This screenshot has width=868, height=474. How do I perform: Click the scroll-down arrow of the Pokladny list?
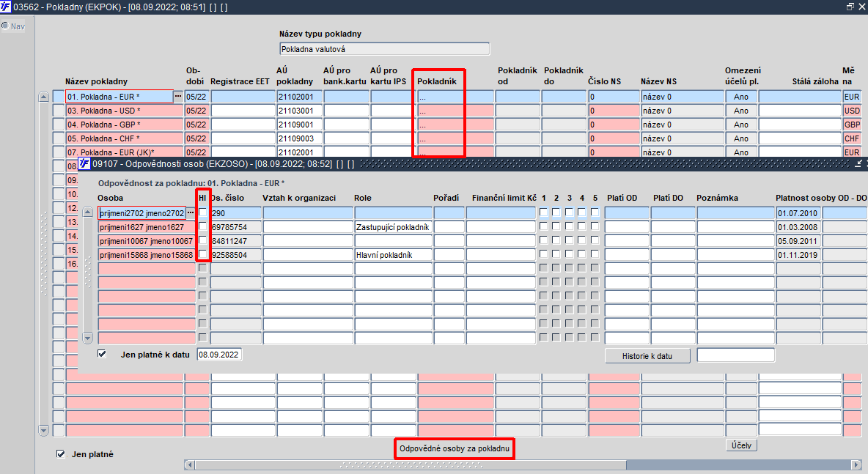click(44, 430)
